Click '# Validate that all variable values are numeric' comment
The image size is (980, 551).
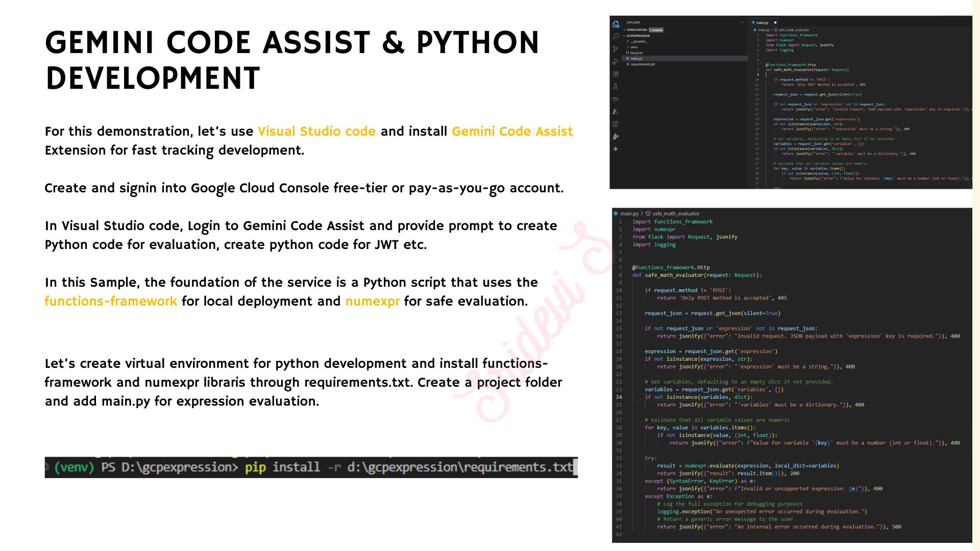717,420
